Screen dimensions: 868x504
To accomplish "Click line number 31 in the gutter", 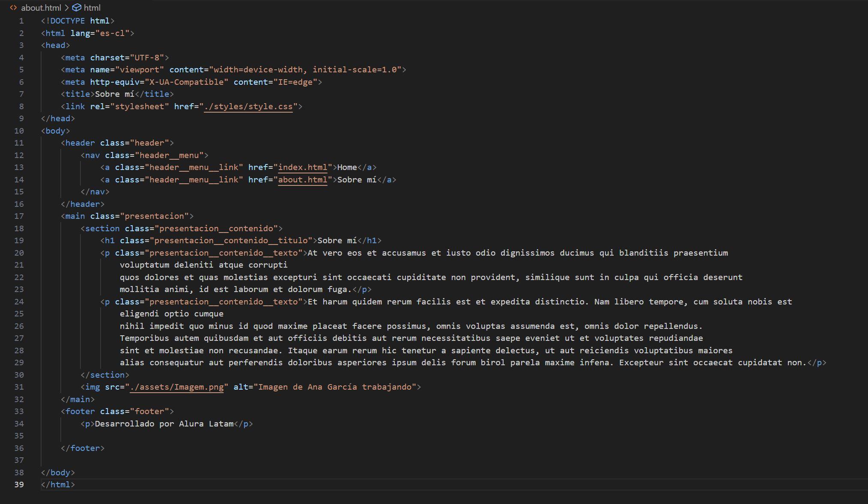I will 19,387.
